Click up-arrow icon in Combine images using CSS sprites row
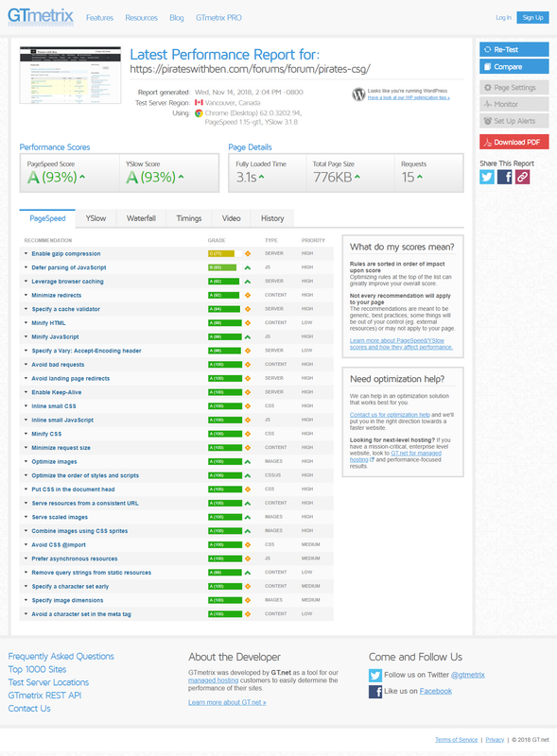Viewport: 557px width, 756px height. [248, 531]
